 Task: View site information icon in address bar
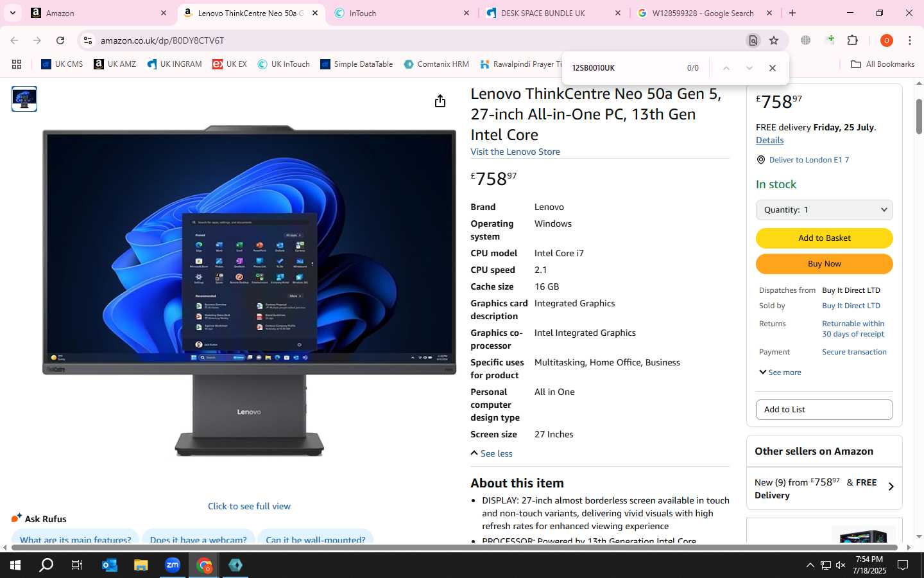tap(88, 40)
